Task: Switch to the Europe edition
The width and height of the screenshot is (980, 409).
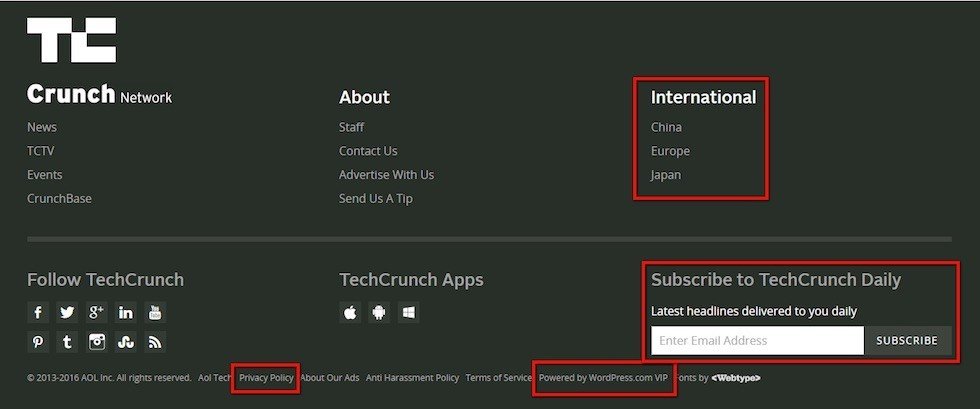Action: point(671,151)
